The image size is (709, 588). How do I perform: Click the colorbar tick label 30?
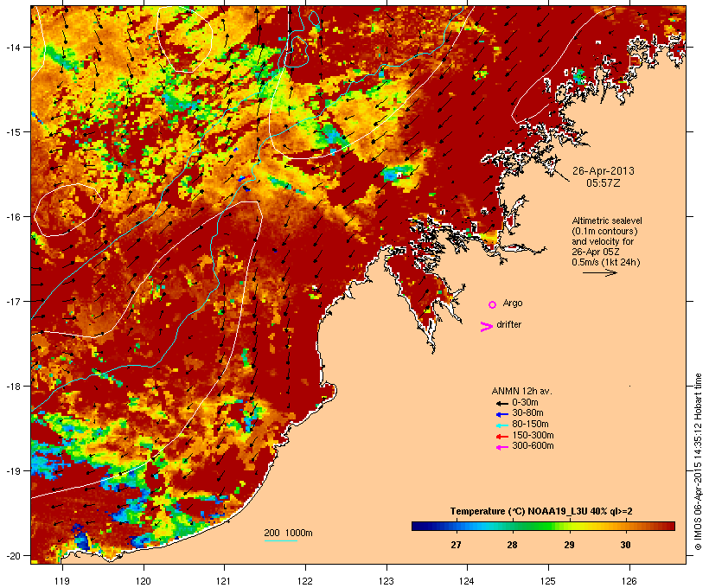tap(625, 545)
